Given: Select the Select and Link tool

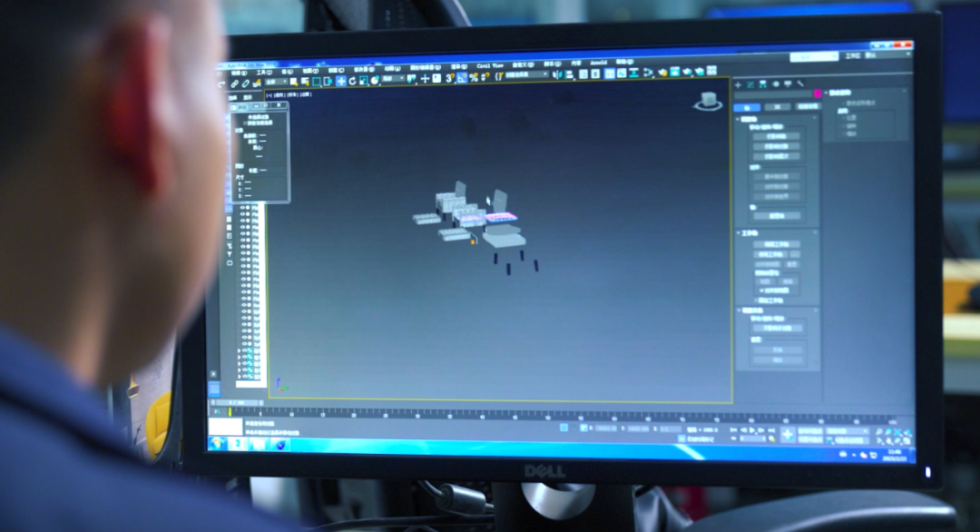Looking at the screenshot, I should 234,84.
